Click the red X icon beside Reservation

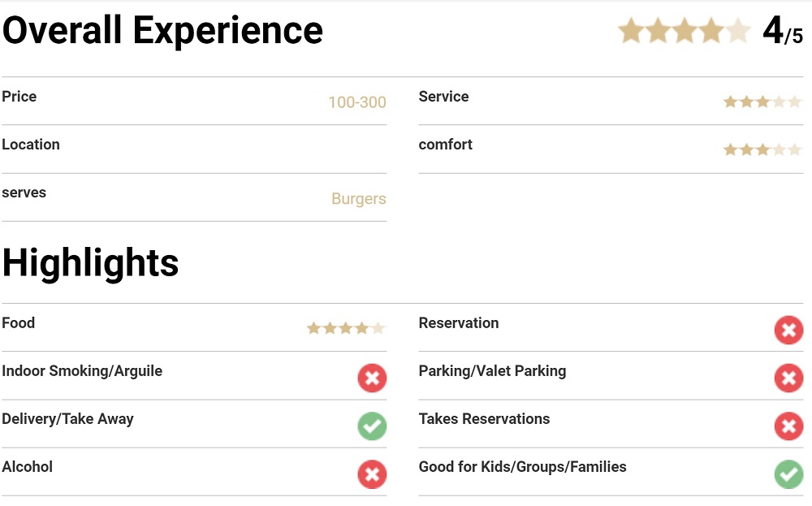pyautogui.click(x=788, y=331)
